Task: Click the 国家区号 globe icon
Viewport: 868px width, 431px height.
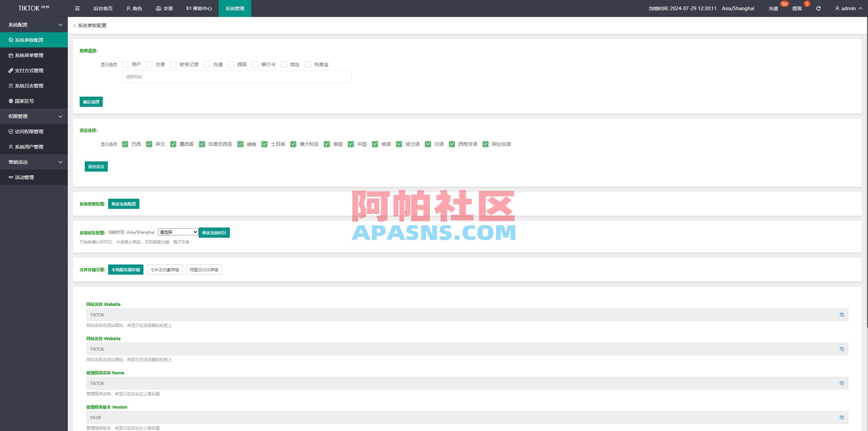Action: tap(10, 101)
